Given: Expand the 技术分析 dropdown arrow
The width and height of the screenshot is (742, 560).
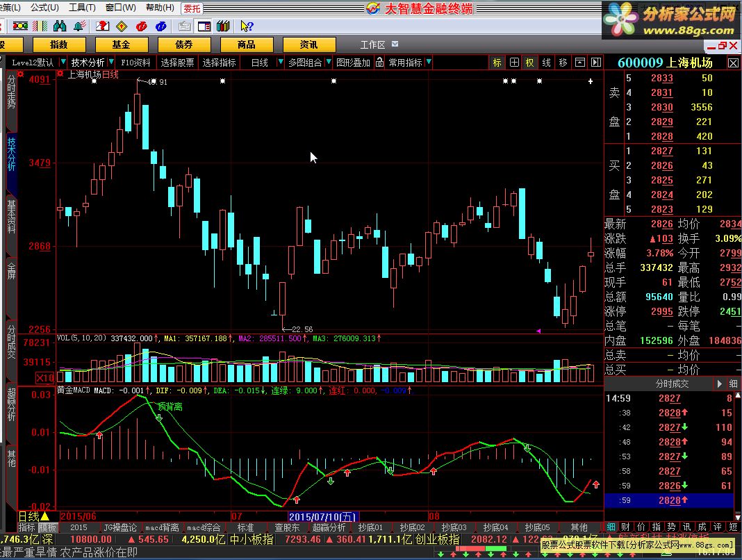Looking at the screenshot, I should [111, 62].
